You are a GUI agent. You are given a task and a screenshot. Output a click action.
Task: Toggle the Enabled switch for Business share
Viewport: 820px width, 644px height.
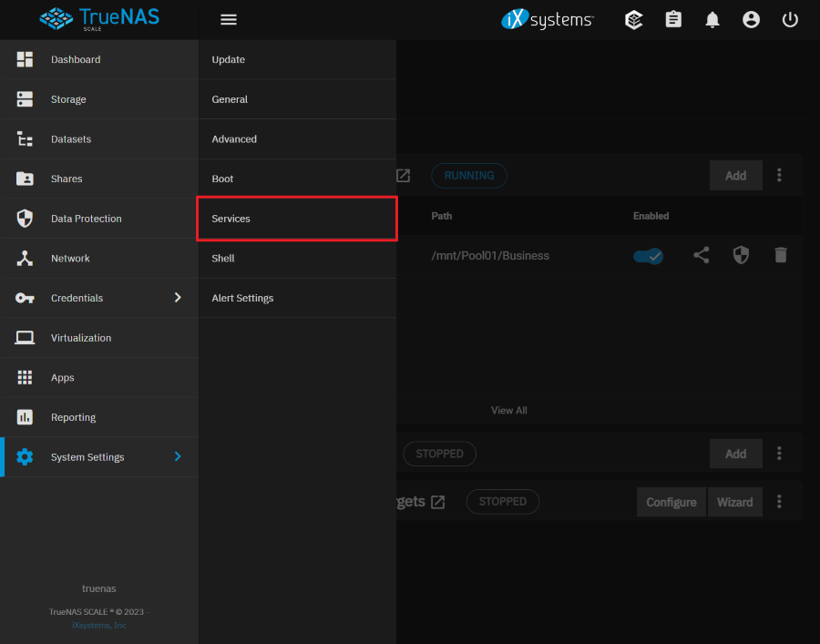648,256
